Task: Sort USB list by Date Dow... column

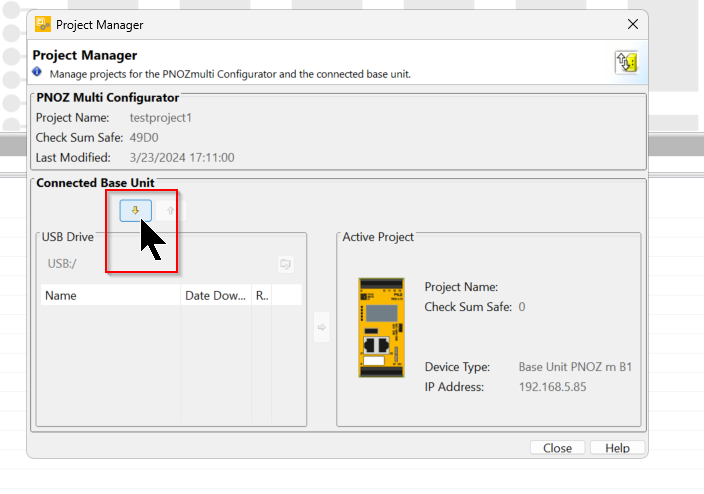Action: point(216,296)
